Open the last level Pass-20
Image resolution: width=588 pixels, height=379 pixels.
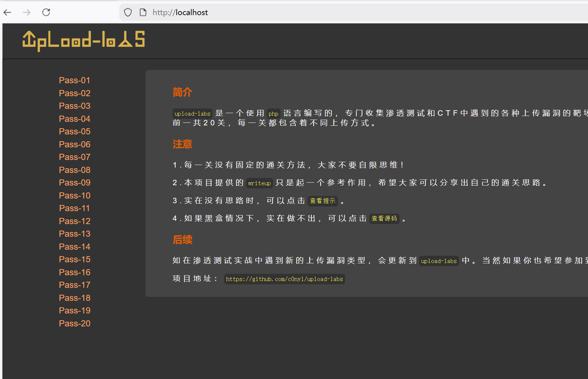click(x=75, y=324)
